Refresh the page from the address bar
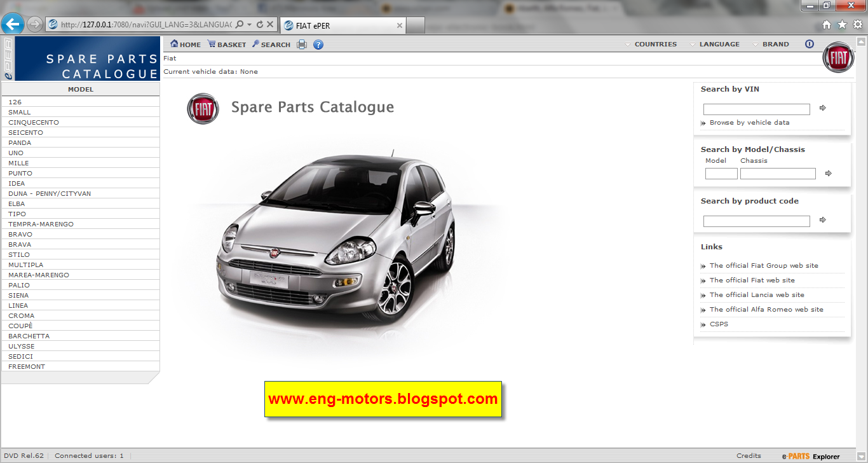Image resolution: width=868 pixels, height=463 pixels. 260,24
